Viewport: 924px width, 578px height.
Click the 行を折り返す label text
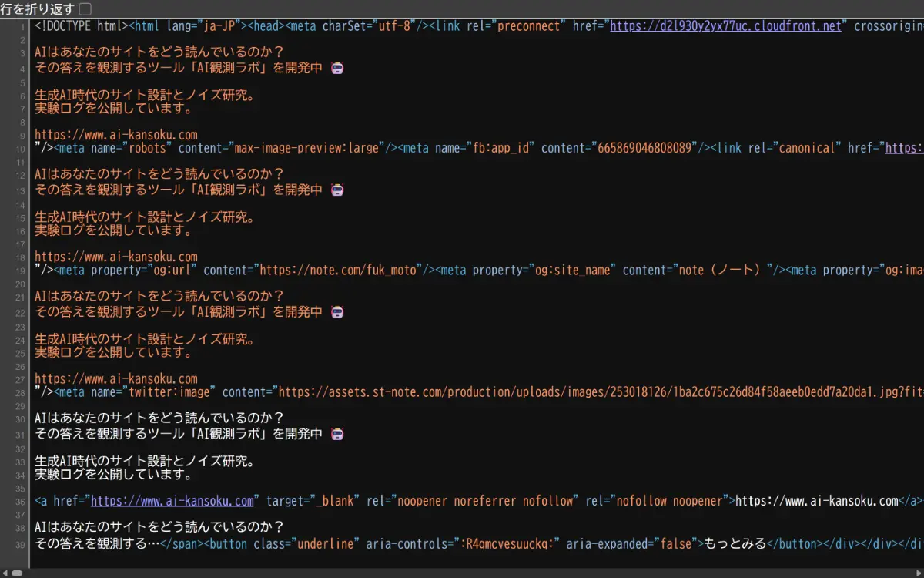tap(38, 8)
